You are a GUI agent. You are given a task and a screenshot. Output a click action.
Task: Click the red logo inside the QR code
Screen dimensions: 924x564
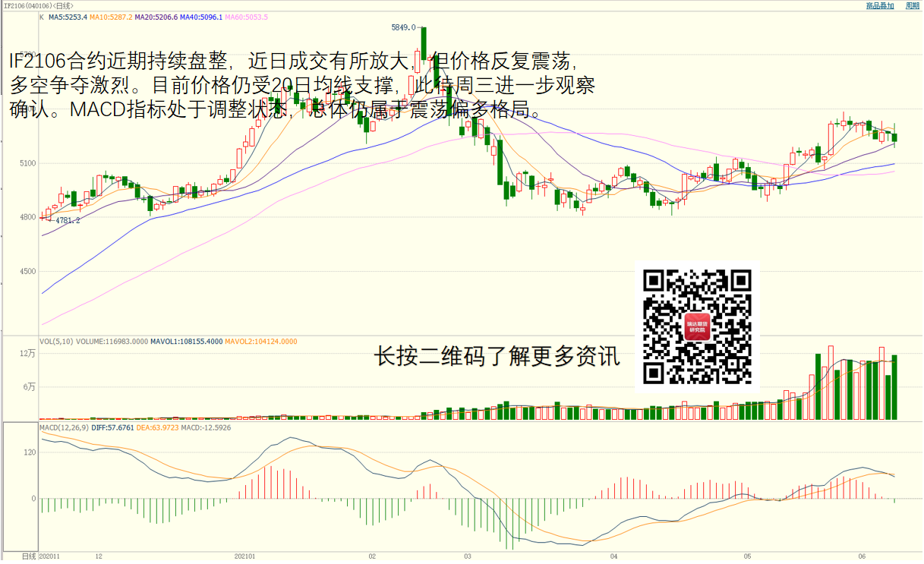click(697, 327)
